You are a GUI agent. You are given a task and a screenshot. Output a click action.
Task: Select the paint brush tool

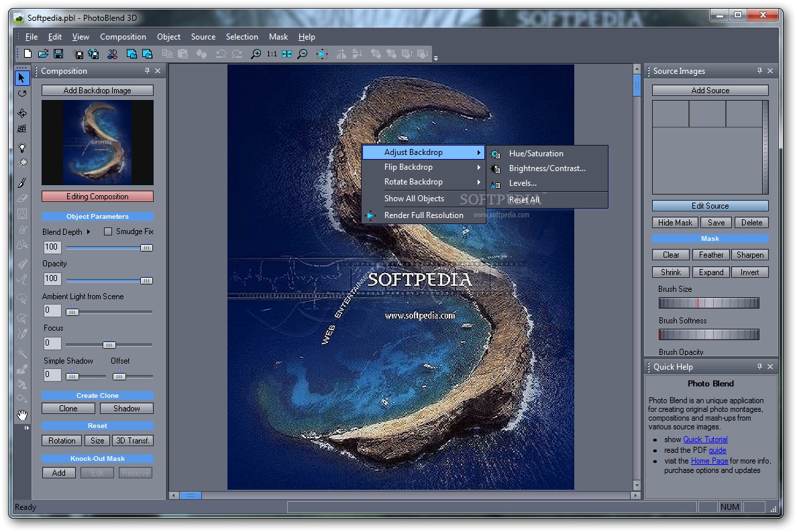[22, 182]
